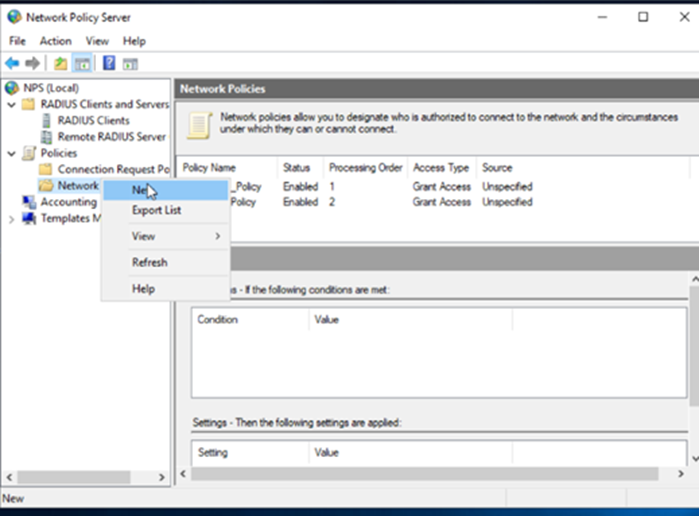Viewport: 699px width, 516px height.
Task: Click the Remote RADIUS Server icon
Action: point(46,137)
